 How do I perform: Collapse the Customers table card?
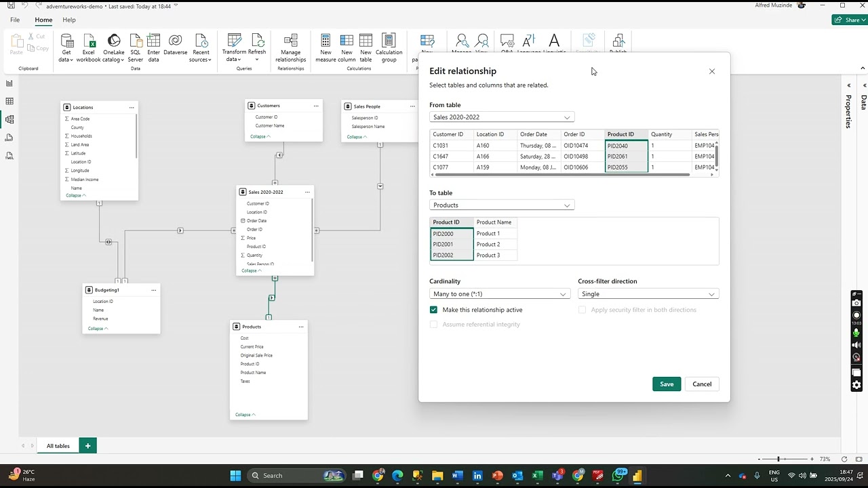coord(260,137)
